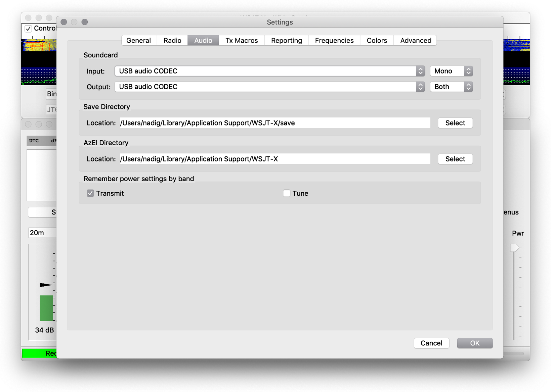This screenshot has width=551, height=392.
Task: Enable the Tune power checkbox
Action: 287,193
